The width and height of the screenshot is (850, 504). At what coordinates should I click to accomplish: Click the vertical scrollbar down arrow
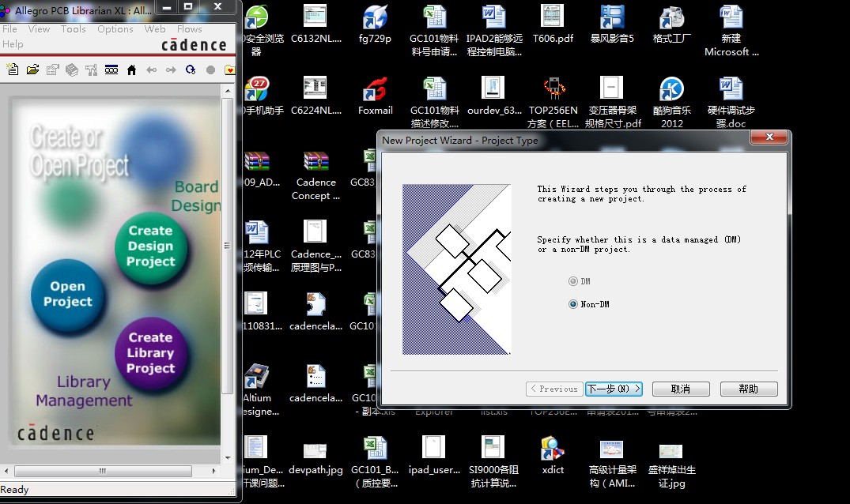click(228, 457)
